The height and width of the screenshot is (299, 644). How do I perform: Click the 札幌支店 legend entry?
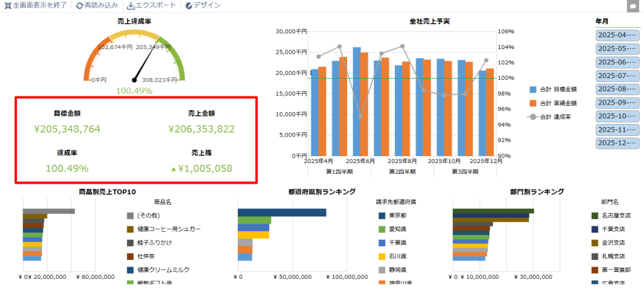(608, 256)
